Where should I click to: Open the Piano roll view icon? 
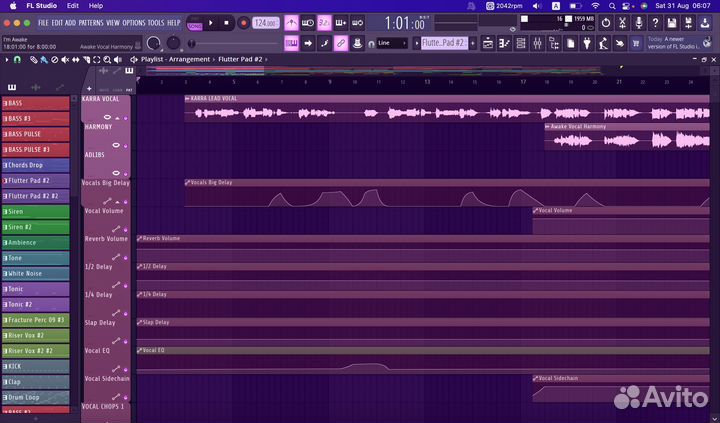pos(504,44)
